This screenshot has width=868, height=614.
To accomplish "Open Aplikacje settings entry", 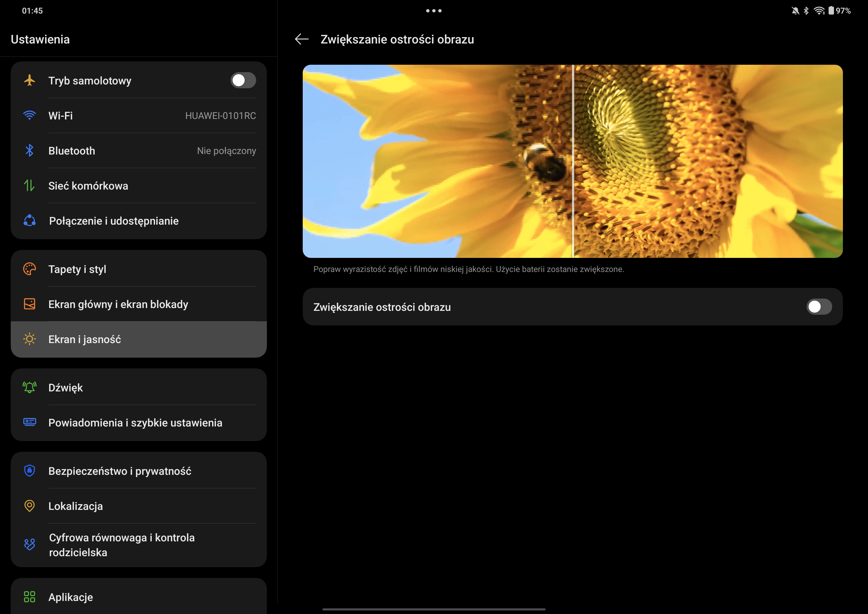I will tap(71, 597).
